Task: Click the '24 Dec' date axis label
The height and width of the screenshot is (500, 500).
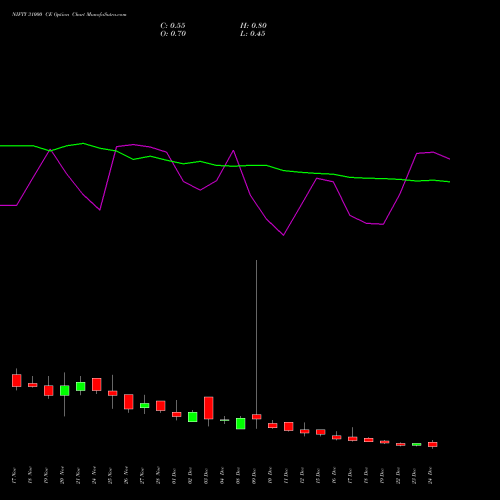Action: pyautogui.click(x=430, y=476)
